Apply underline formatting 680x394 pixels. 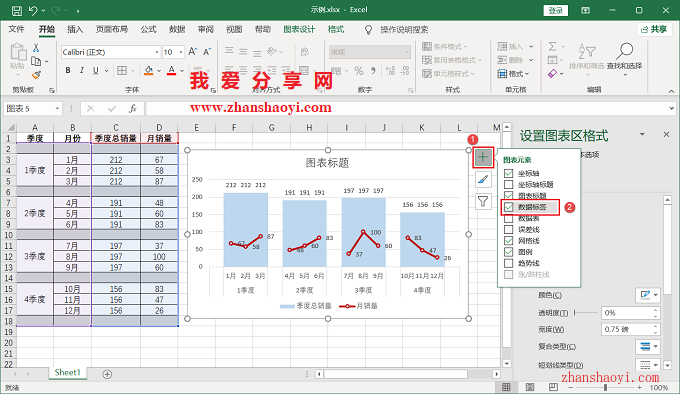[96, 70]
